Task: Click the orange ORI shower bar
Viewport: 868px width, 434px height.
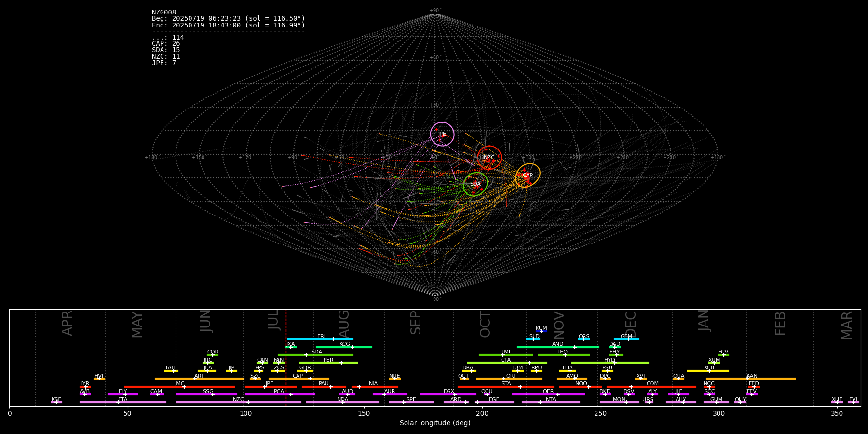Action: [x=509, y=379]
